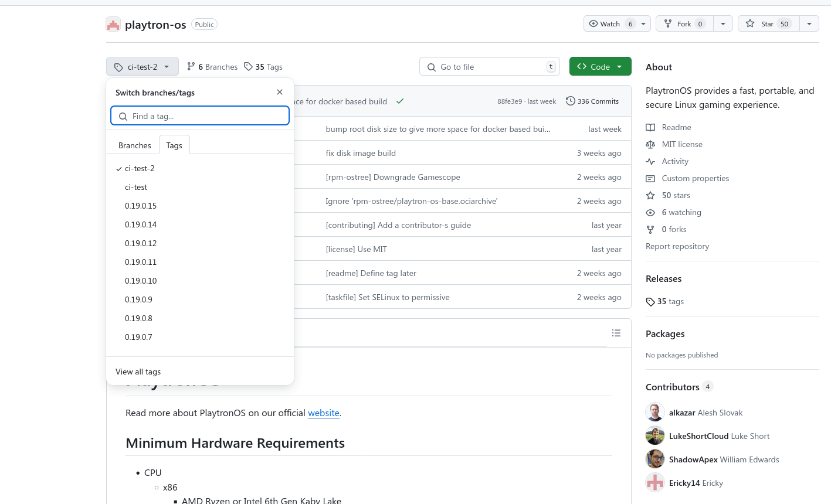This screenshot has width=831, height=504.
Task: Open the README outline list icon
Action: (616, 333)
